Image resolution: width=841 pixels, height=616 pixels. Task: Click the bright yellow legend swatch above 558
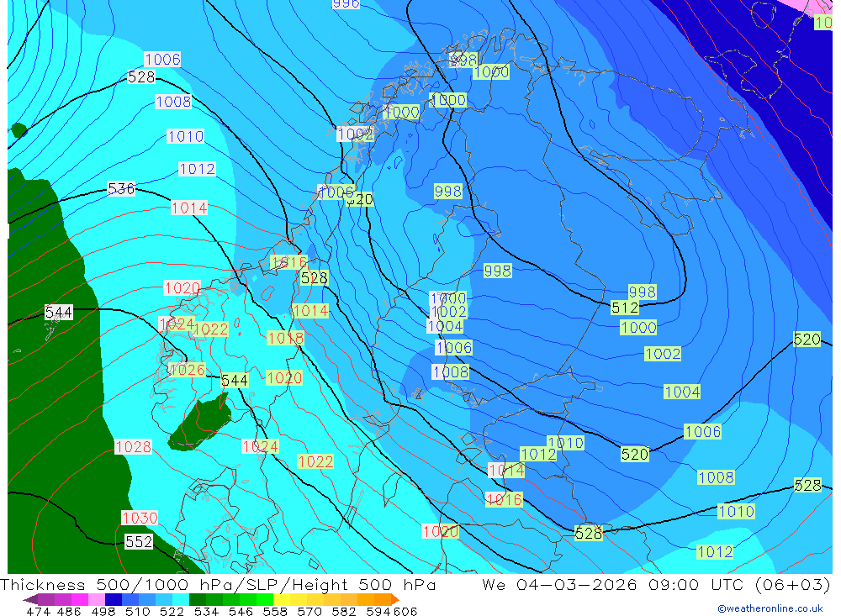(282, 599)
